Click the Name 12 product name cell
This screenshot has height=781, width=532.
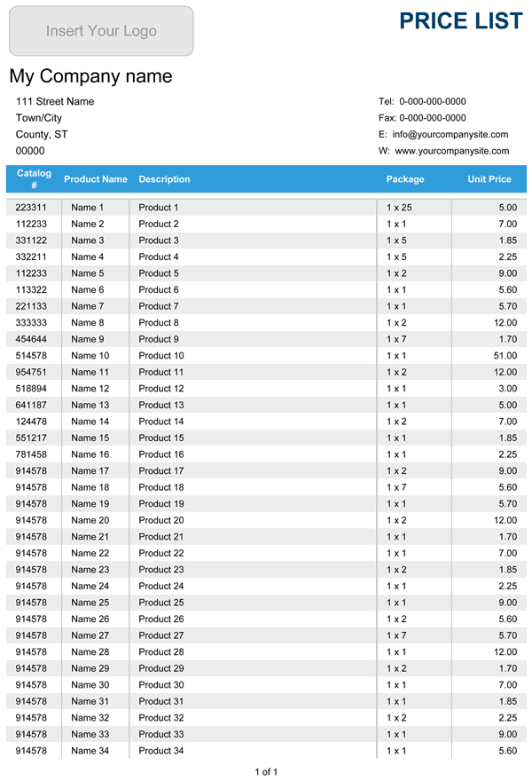tap(90, 389)
